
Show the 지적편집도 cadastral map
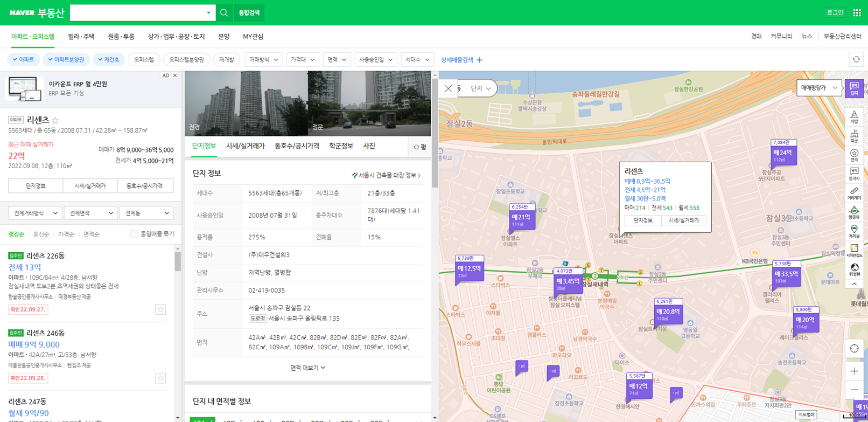(x=854, y=251)
